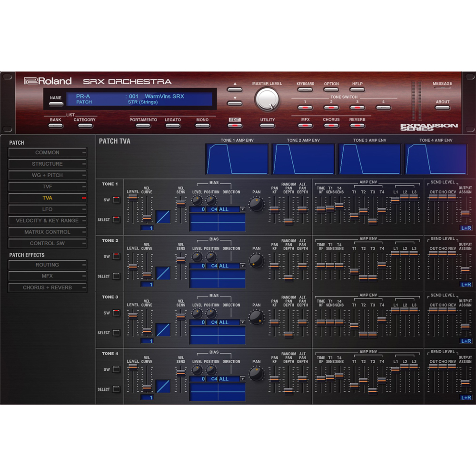This screenshot has height=476, width=476.
Task: Switch to the TVF patch page
Action: tap(47, 187)
